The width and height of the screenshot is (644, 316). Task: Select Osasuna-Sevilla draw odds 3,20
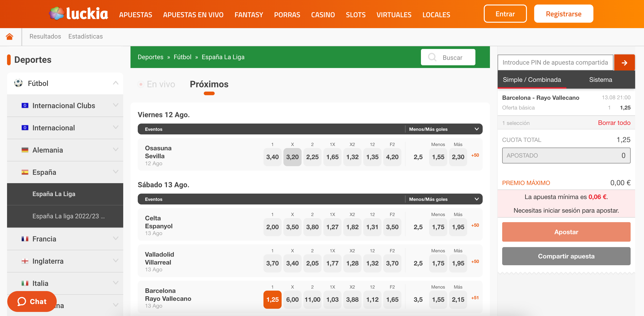point(292,157)
